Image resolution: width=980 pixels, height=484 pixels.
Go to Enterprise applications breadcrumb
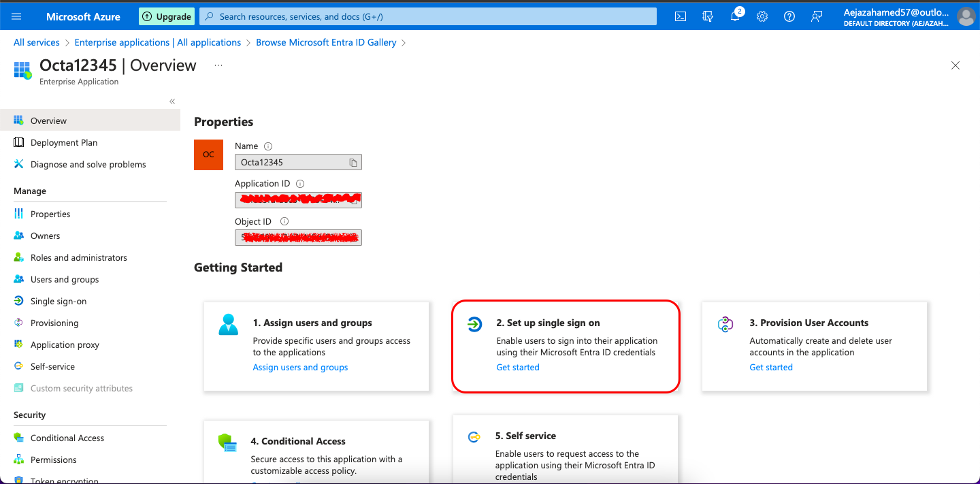tap(158, 42)
